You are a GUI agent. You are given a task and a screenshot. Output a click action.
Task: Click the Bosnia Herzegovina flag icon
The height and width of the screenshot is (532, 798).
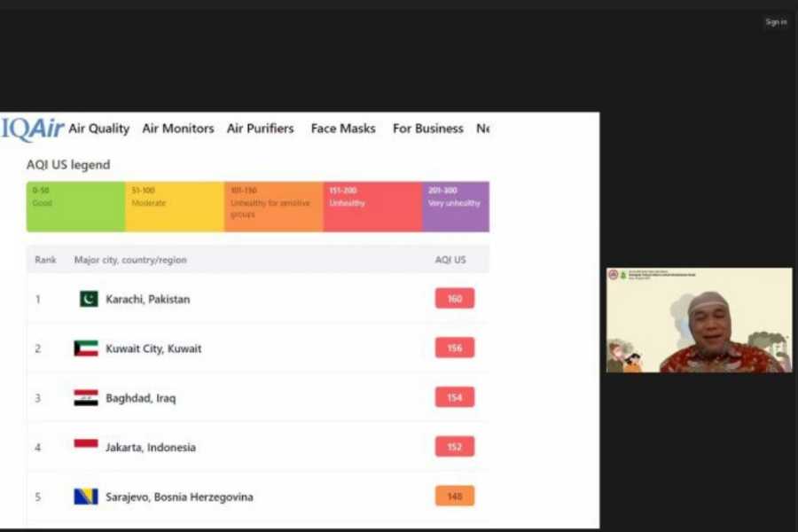coord(86,497)
